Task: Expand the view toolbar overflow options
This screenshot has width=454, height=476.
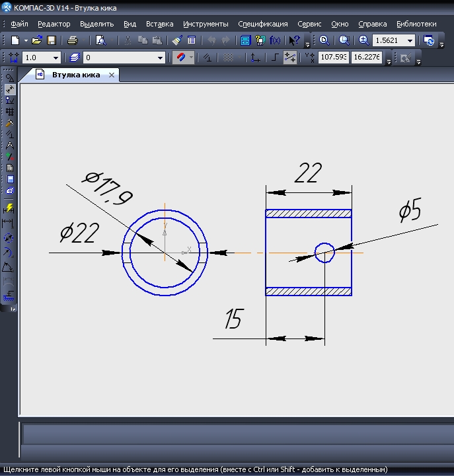Action: [x=441, y=44]
